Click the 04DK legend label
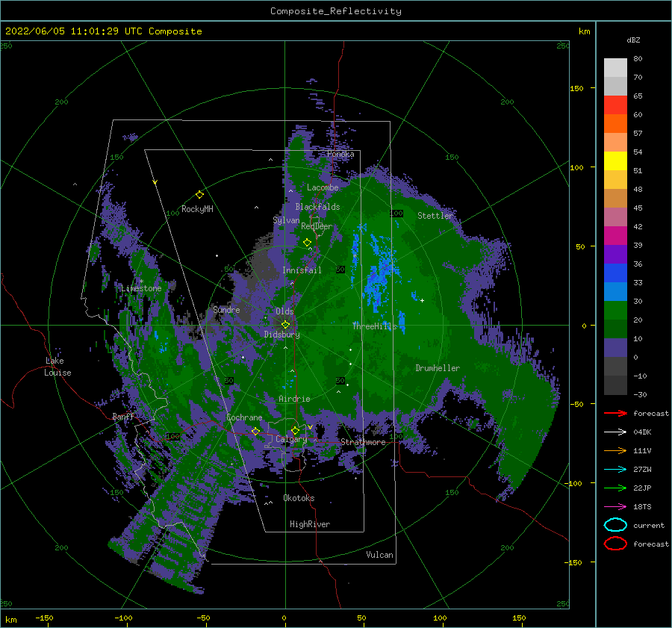 (642, 432)
